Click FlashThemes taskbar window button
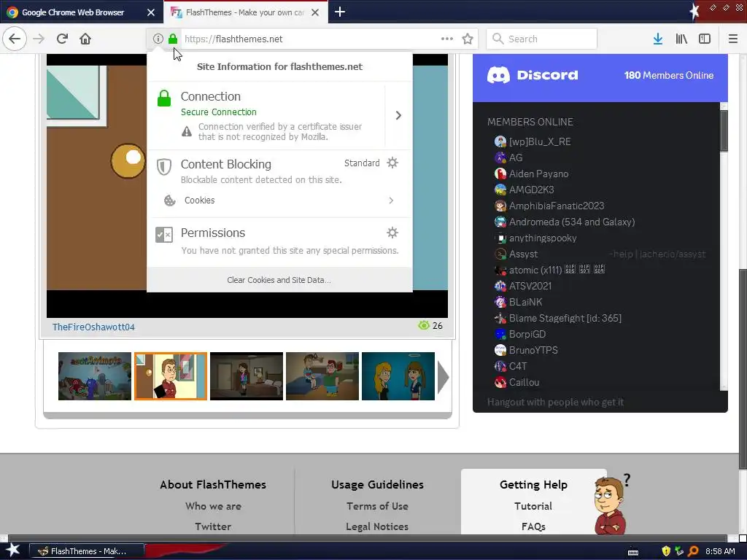747x560 pixels. point(88,551)
